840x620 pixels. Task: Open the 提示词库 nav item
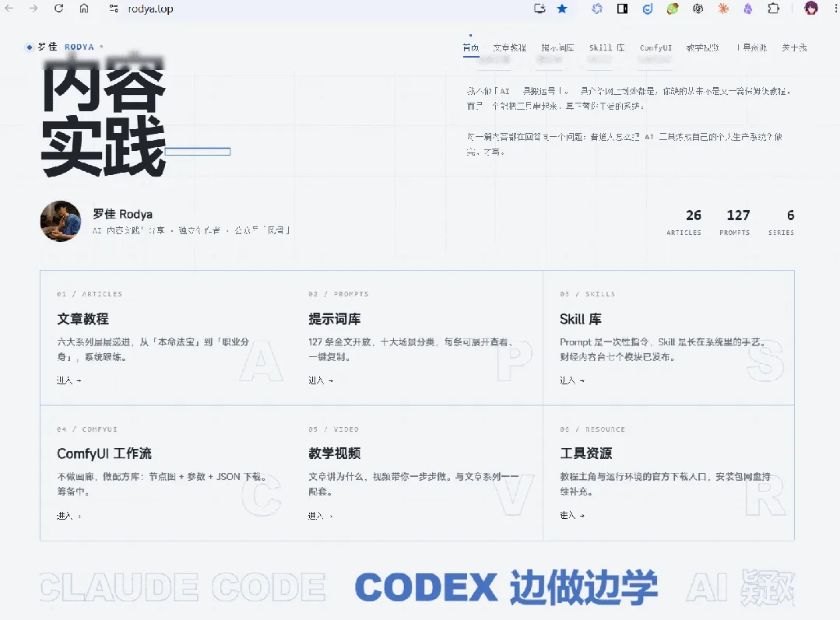[557, 47]
